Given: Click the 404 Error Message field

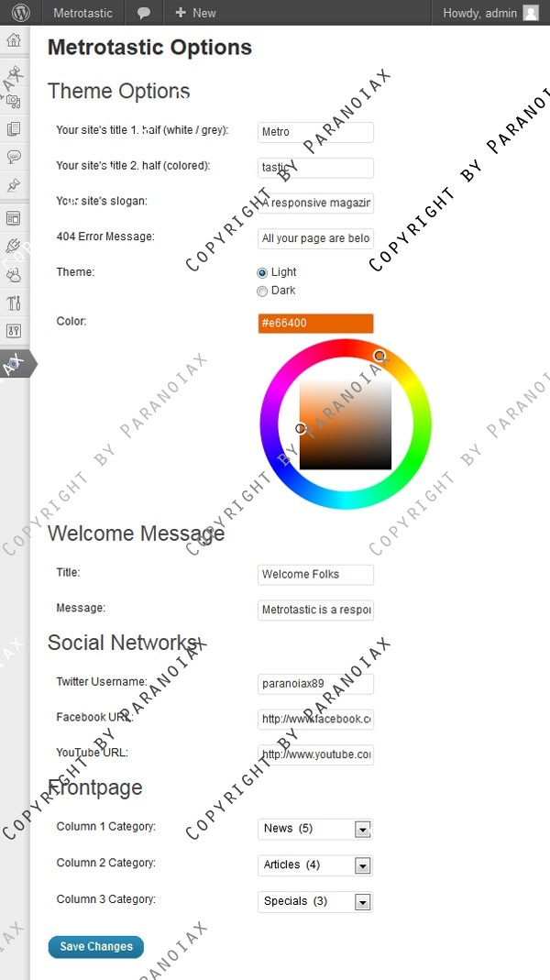Looking at the screenshot, I should 315,238.
